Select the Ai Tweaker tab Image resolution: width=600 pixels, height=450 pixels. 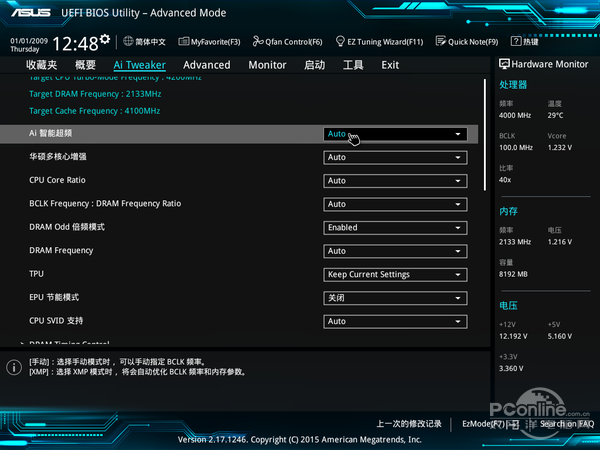click(139, 65)
